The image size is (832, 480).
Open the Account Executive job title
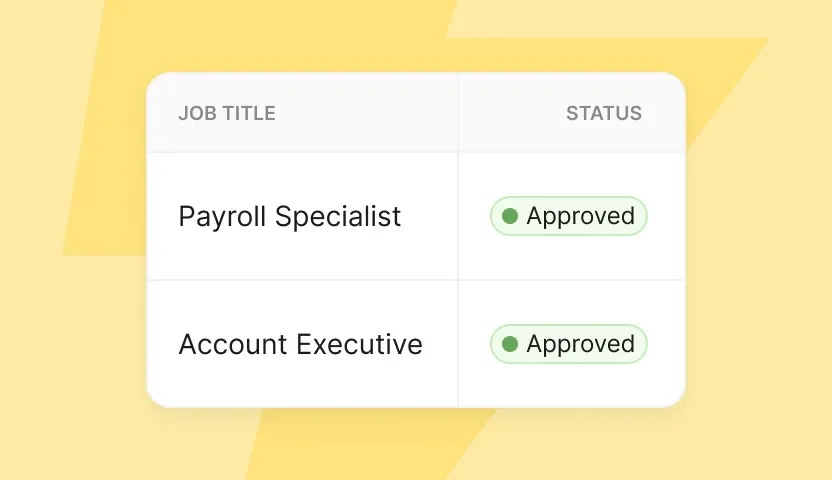(x=300, y=344)
